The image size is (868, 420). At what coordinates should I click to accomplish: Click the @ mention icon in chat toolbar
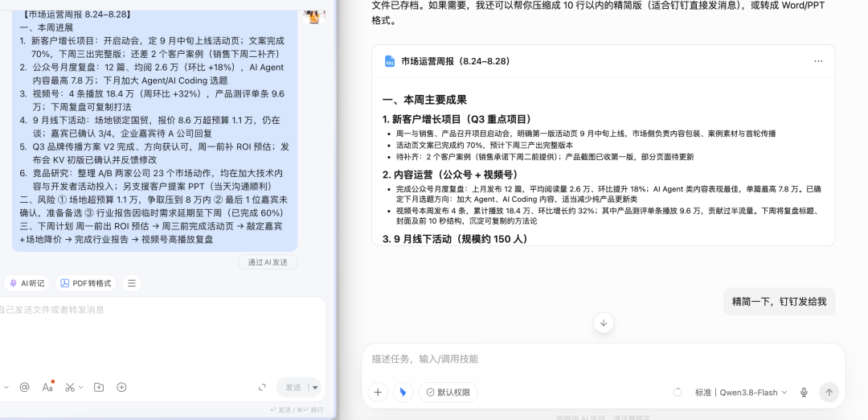tap(24, 387)
